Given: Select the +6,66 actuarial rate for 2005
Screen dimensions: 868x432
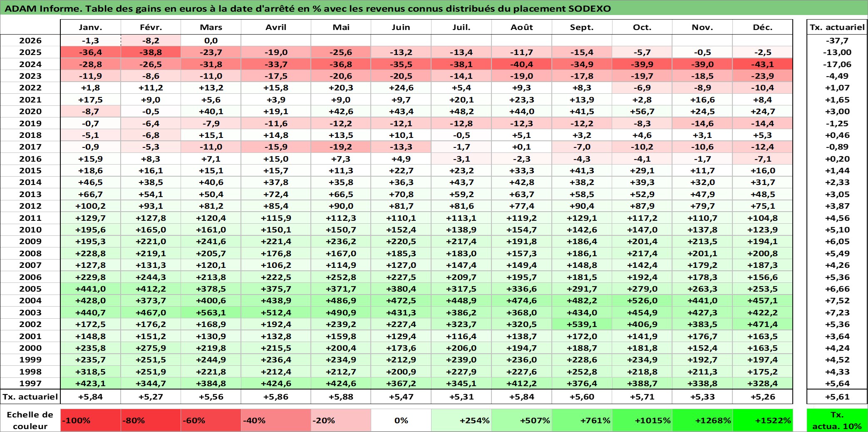Looking at the screenshot, I should [837, 289].
